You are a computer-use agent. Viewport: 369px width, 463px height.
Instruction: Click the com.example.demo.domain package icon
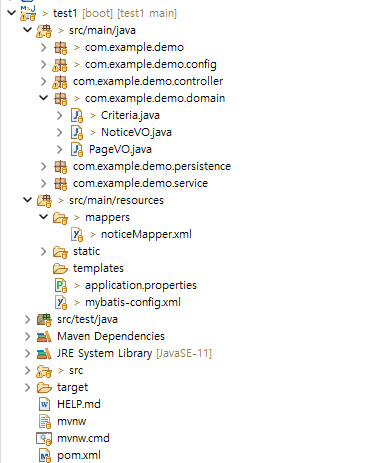coord(61,99)
